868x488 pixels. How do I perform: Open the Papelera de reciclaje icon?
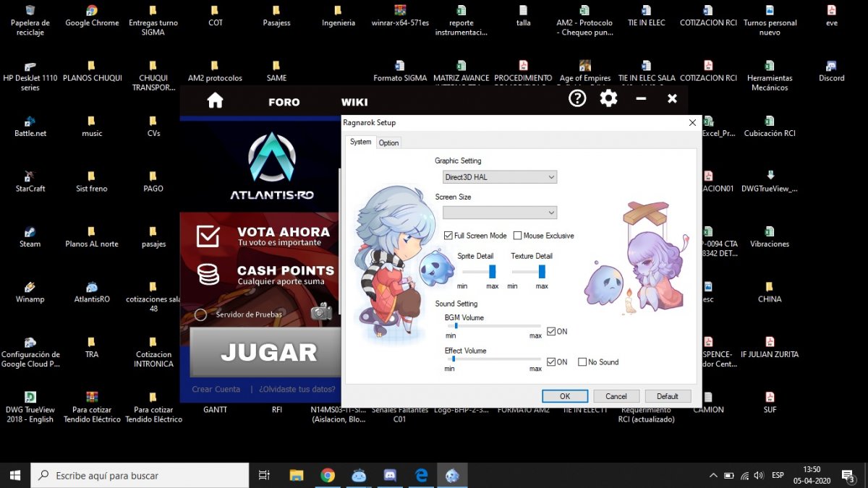[x=30, y=11]
